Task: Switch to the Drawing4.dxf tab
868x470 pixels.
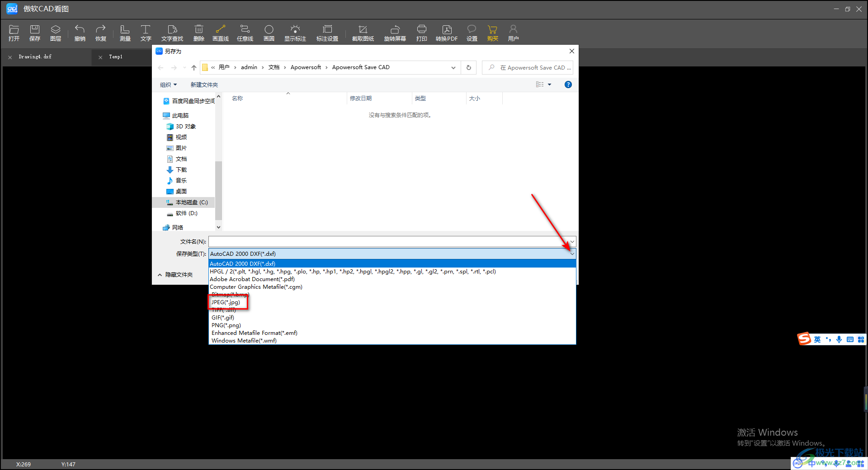Action: tap(35, 57)
